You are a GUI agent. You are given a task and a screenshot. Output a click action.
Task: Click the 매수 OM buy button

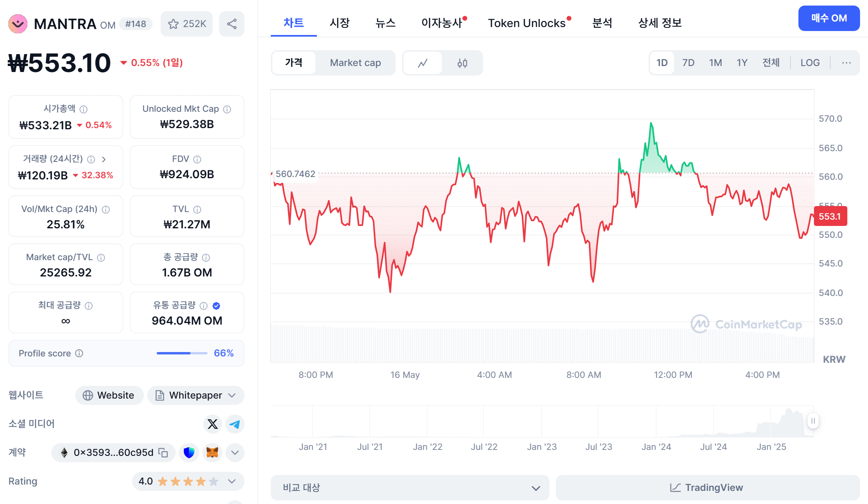coord(829,18)
